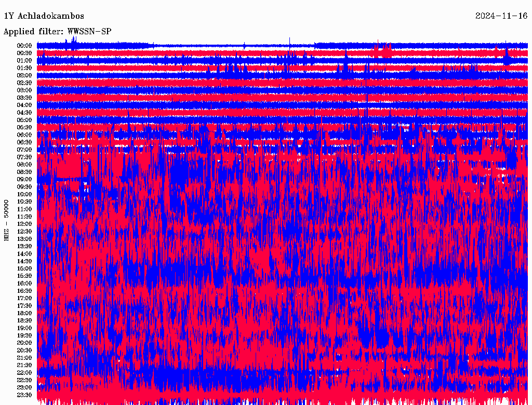Click the 06:00 time label

(x=24, y=135)
